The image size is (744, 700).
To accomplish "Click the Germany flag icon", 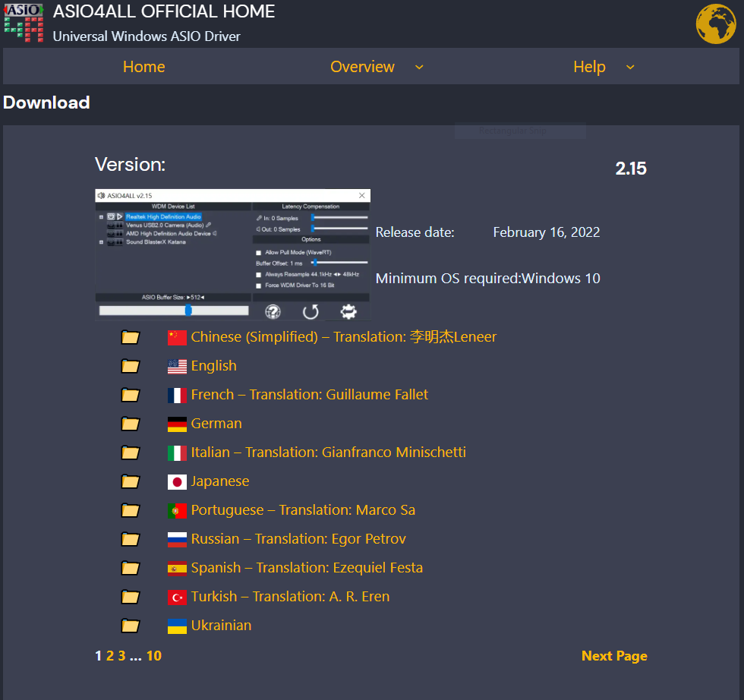I will pyautogui.click(x=177, y=424).
